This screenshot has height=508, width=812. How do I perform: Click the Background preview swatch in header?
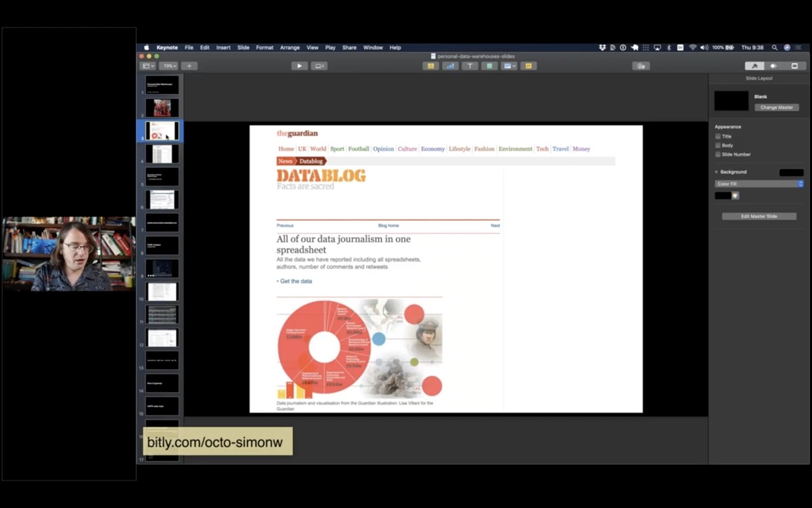click(792, 173)
